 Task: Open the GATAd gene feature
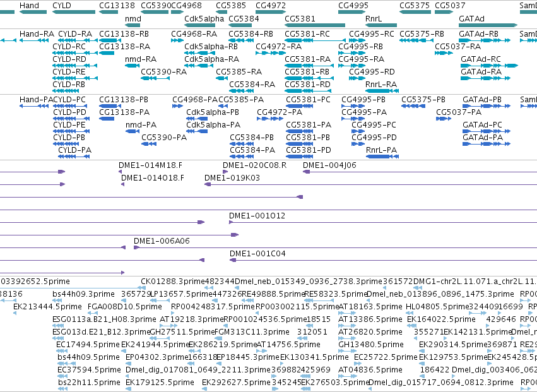(x=488, y=25)
